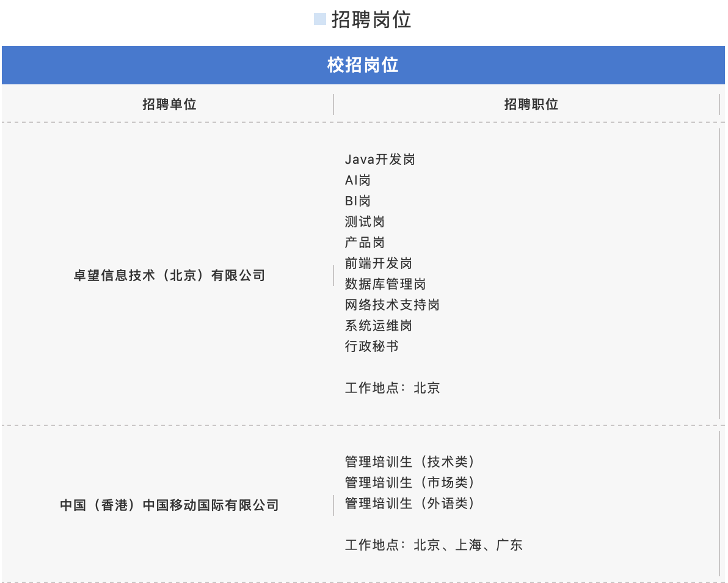Select the 网络技术支持岗 position
The image size is (728, 583).
tap(392, 305)
